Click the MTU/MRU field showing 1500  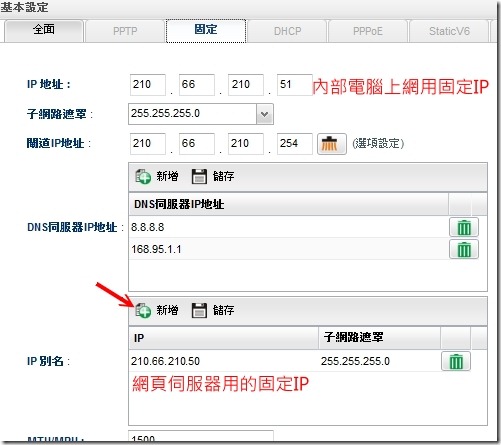(x=201, y=437)
